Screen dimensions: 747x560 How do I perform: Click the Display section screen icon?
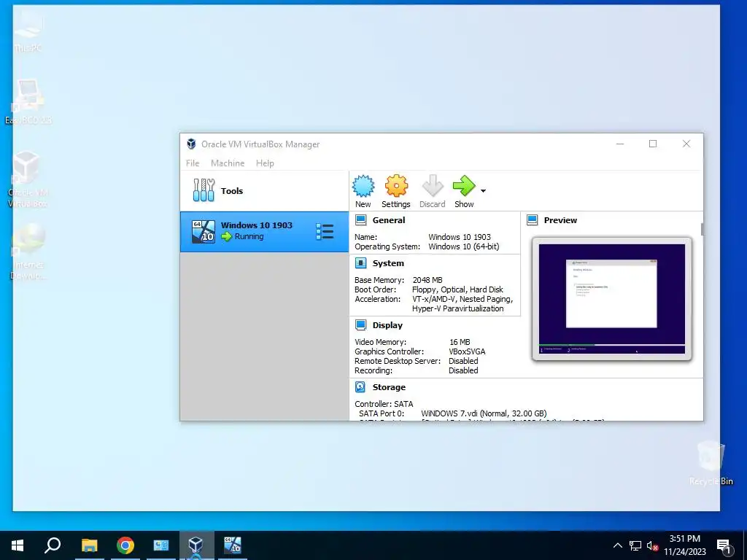(x=360, y=324)
